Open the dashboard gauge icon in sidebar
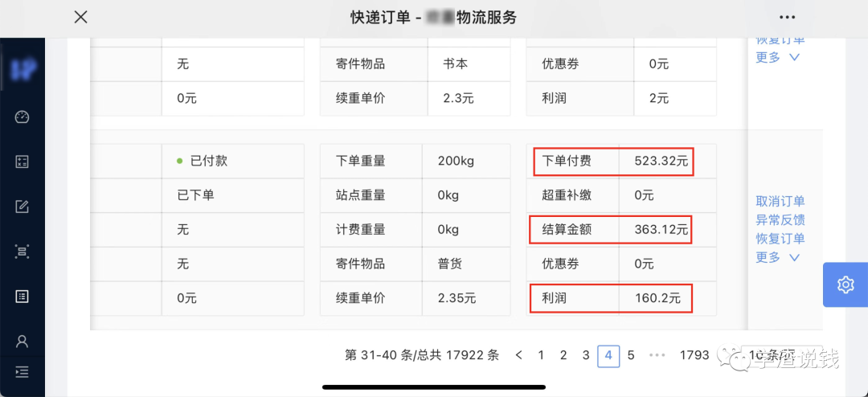 22,117
